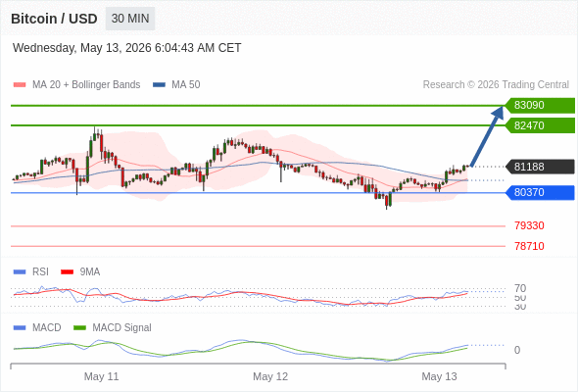The image size is (578, 392).
Task: Select the 83090 green resistance label
Action: [x=540, y=105]
